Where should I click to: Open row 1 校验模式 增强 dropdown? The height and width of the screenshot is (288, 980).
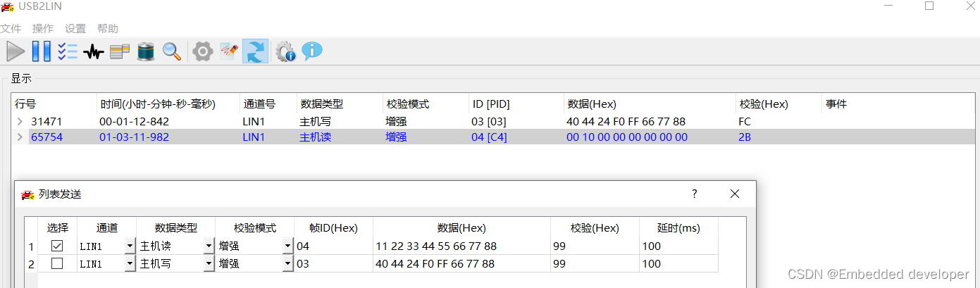287,246
